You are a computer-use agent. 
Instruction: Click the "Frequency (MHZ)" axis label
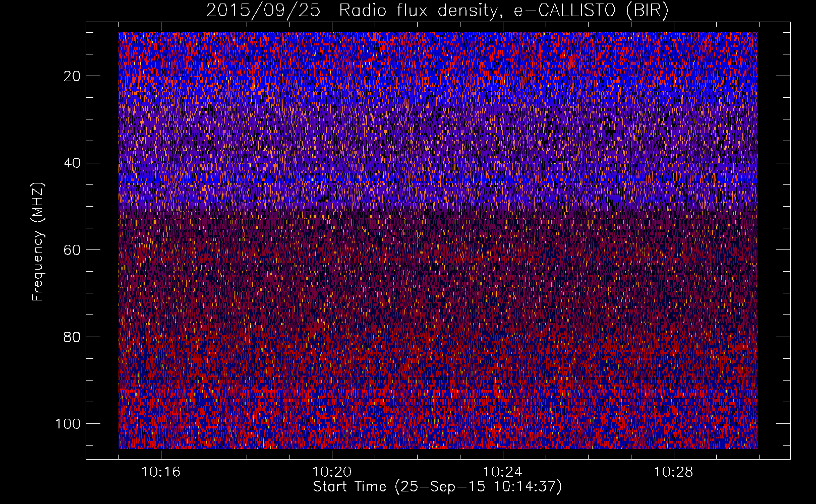pyautogui.click(x=38, y=242)
